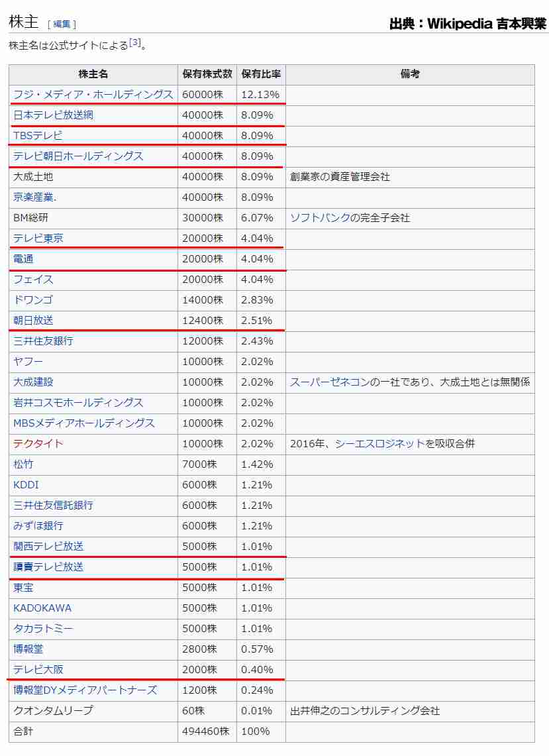Click the 100% total ratio cell
Screen dimensions: 549x756
[x=261, y=731]
